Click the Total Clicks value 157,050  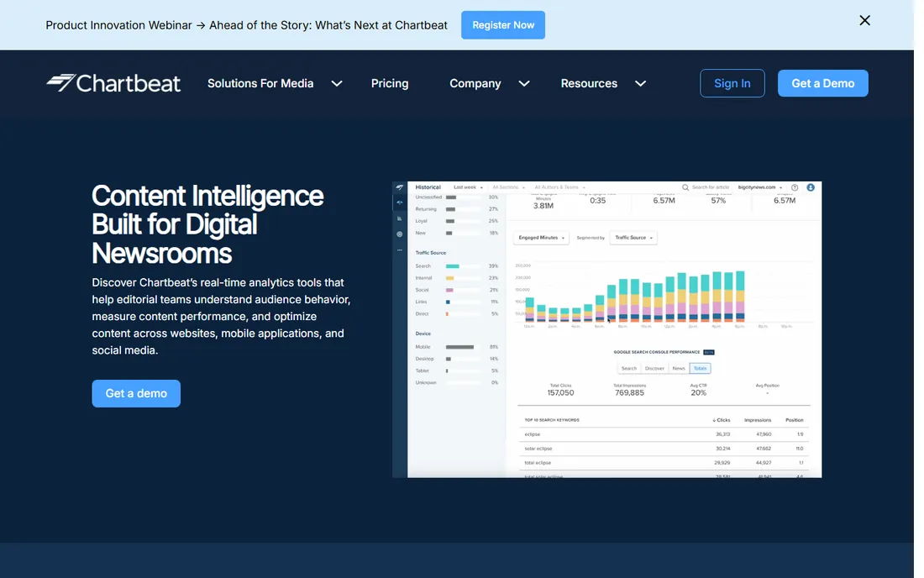pos(560,392)
